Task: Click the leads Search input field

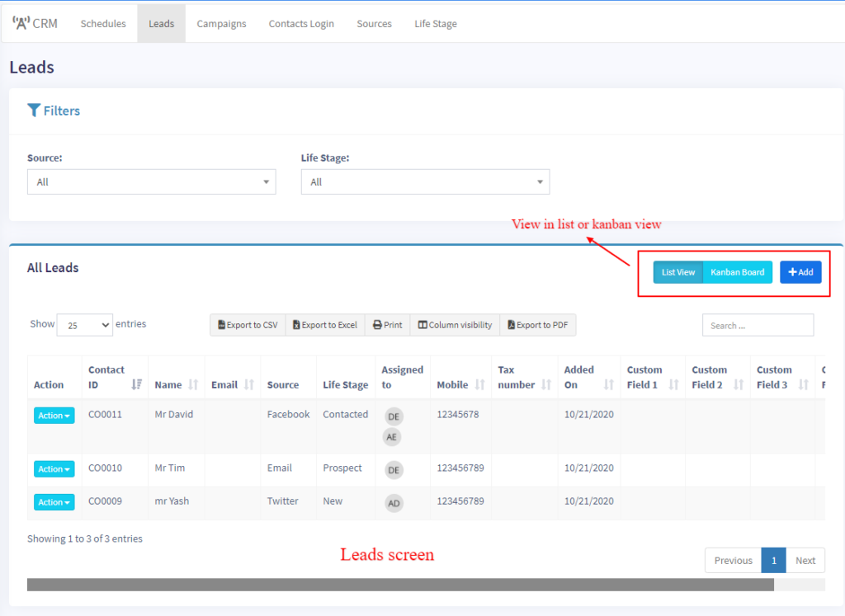Action: [x=758, y=325]
